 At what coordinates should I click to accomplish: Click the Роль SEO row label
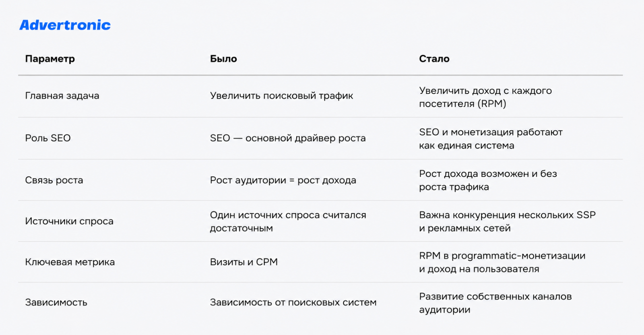tap(48, 138)
